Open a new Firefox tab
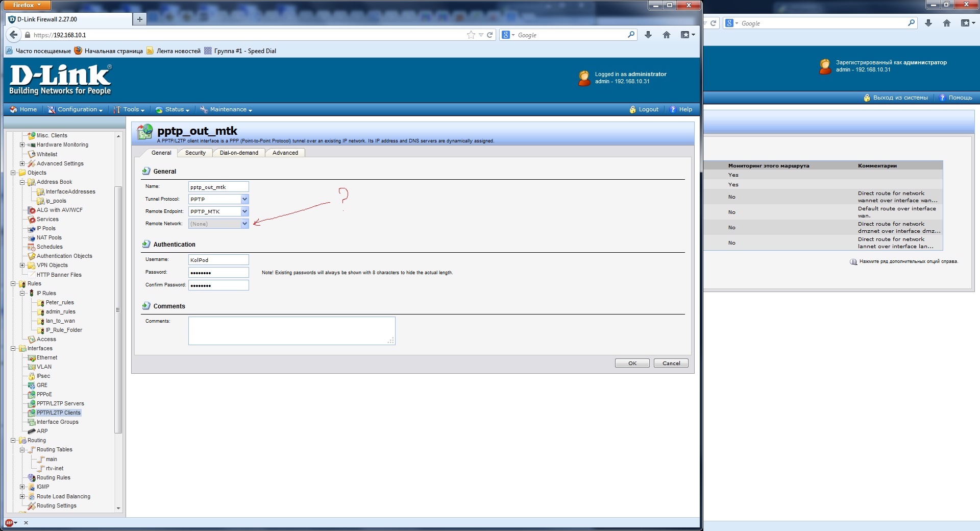 pyautogui.click(x=139, y=19)
